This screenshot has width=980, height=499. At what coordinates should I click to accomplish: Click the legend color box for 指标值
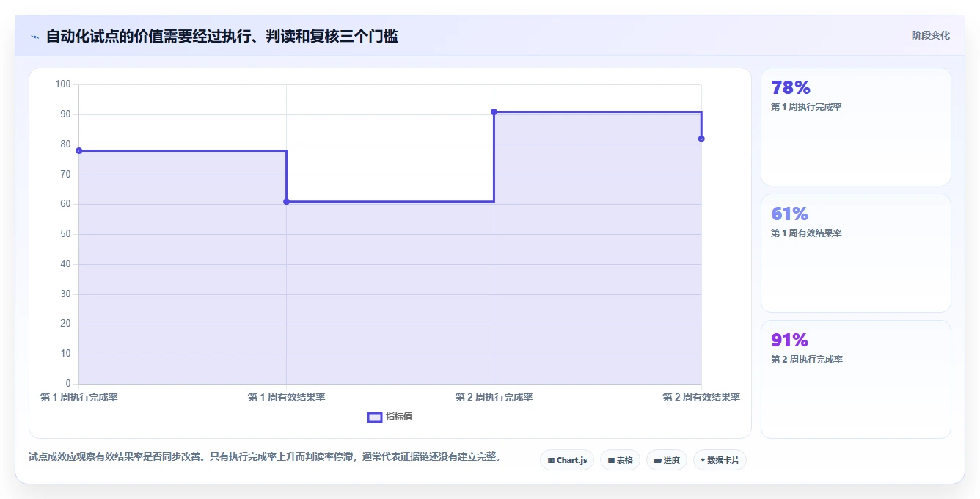tap(374, 417)
